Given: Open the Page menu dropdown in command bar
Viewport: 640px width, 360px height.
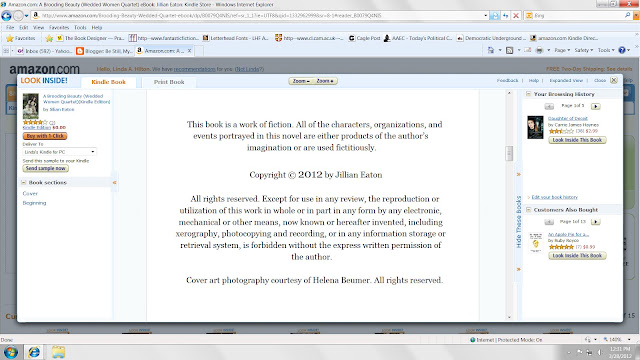Looking at the screenshot, I should tap(562, 50).
